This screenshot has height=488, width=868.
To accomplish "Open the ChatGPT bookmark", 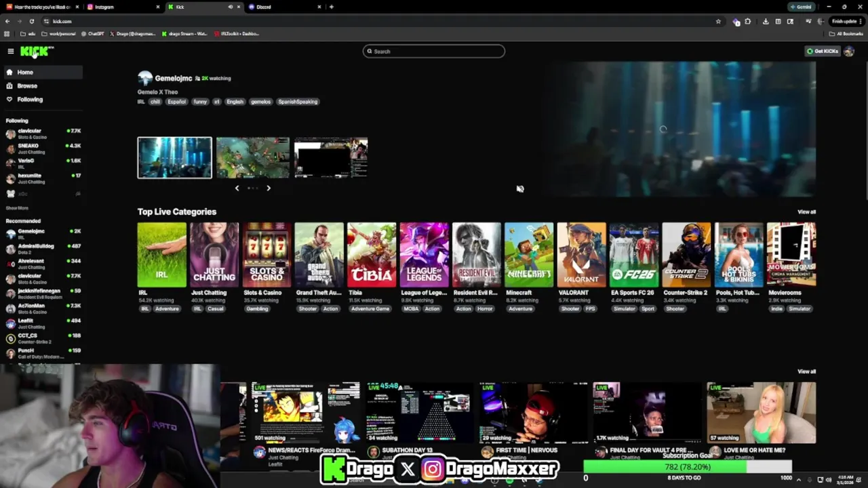I will [93, 33].
